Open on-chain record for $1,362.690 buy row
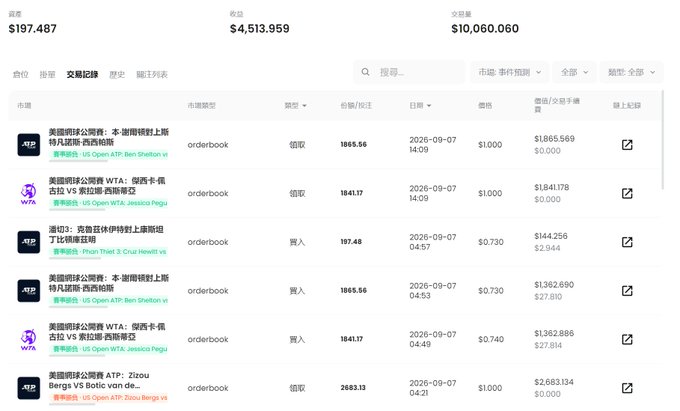The image size is (680, 411). 627,291
